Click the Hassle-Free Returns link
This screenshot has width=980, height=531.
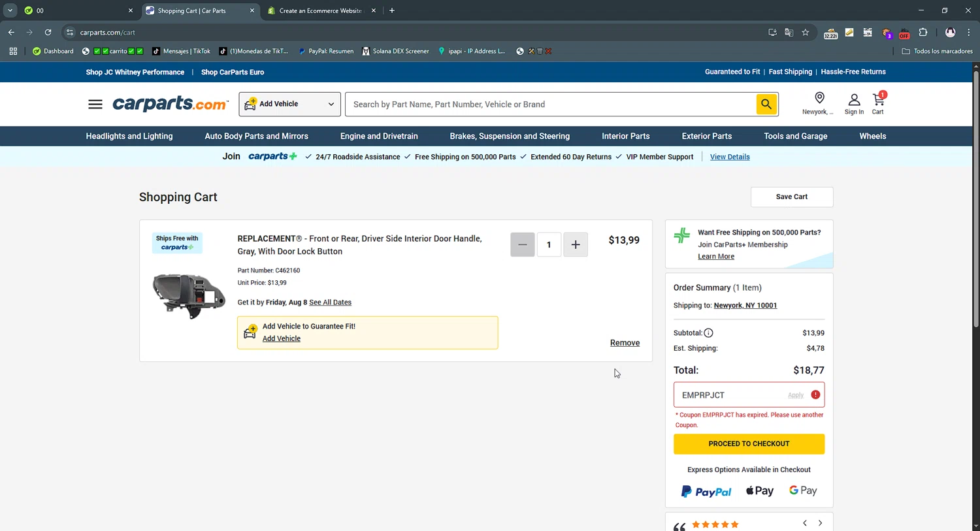[853, 72]
